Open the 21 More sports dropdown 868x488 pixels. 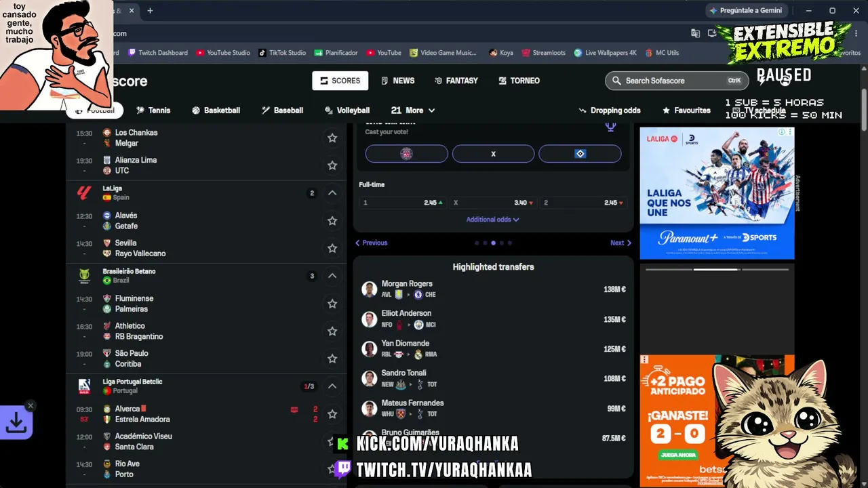[x=413, y=110]
